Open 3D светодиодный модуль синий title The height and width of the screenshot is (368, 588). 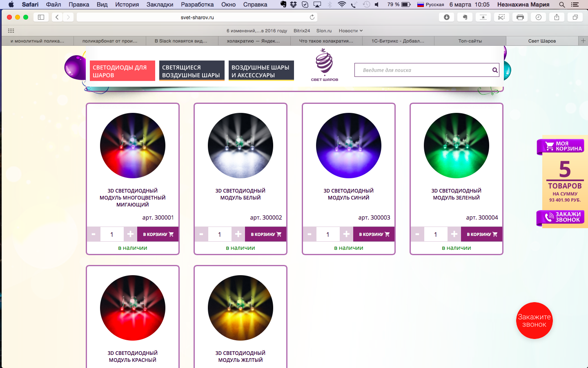(x=349, y=194)
